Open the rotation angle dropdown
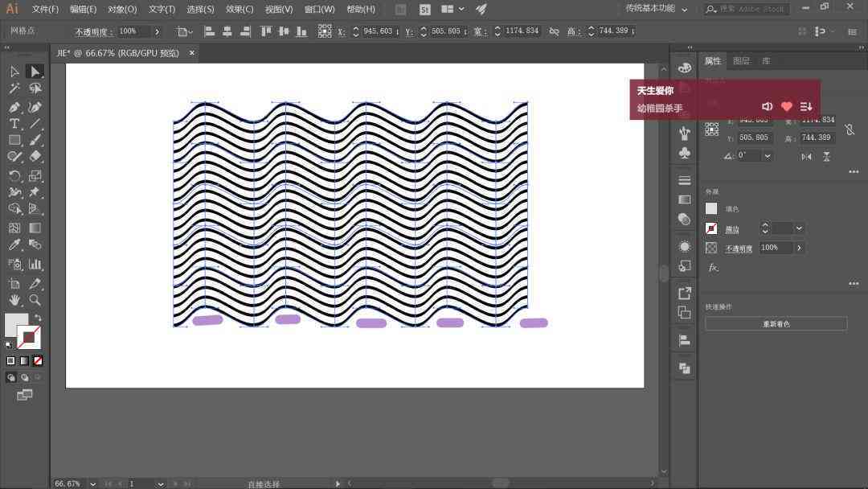 [768, 156]
